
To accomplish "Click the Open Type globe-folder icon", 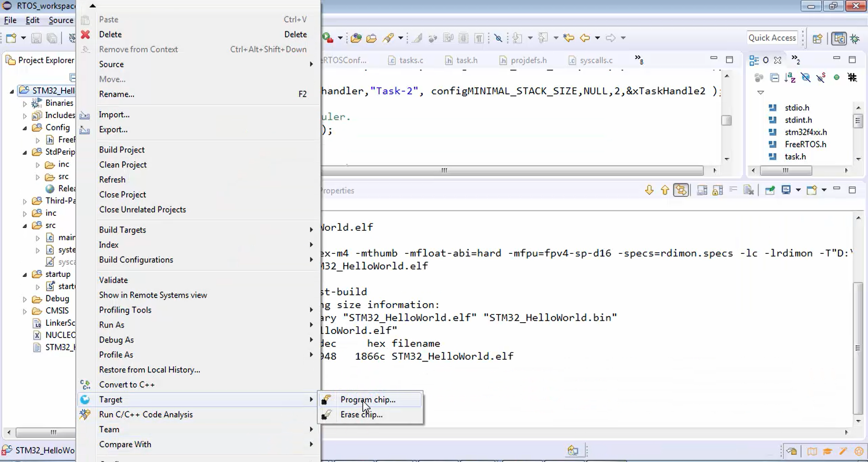I will click(x=356, y=38).
